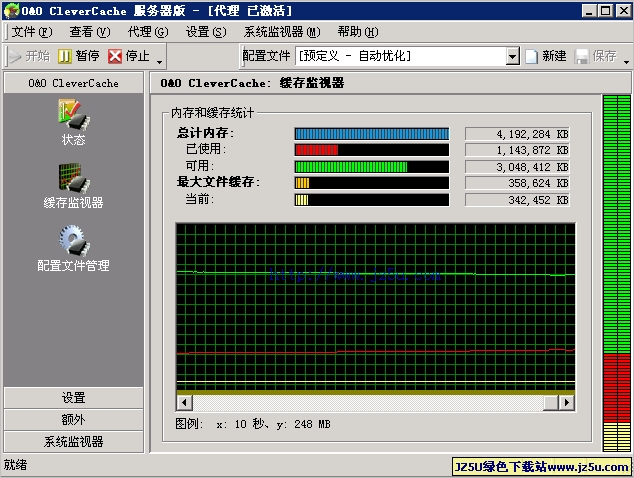Image resolution: width=634 pixels, height=478 pixels.
Task: Open the 帮助(H) menu
Action: 358,32
